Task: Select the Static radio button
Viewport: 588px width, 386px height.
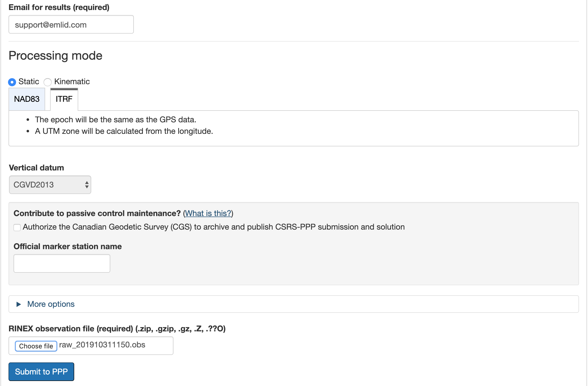Action: coord(12,82)
